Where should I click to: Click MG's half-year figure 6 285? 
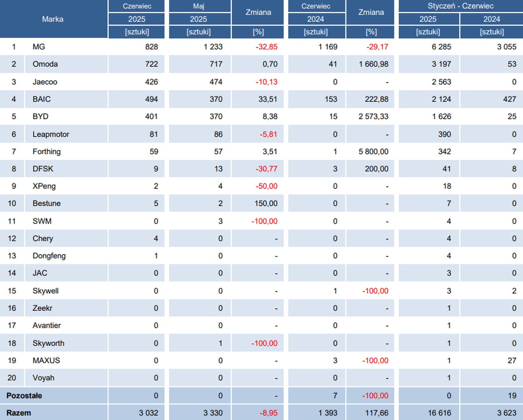tap(441, 47)
